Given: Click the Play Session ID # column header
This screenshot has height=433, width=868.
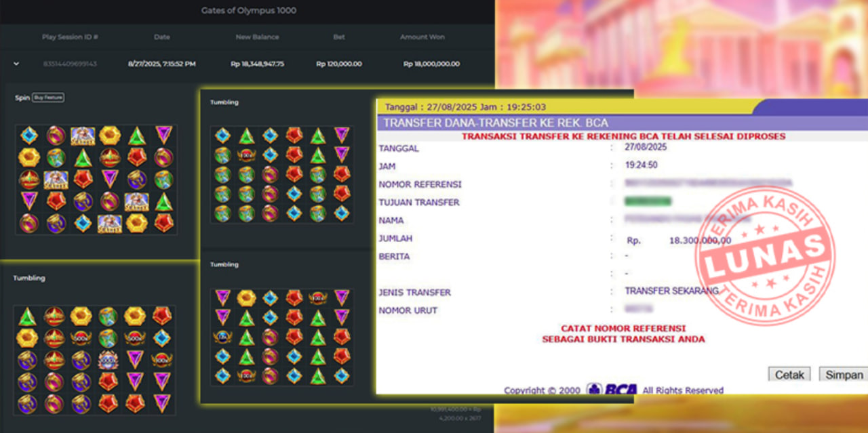Looking at the screenshot, I should point(71,37).
